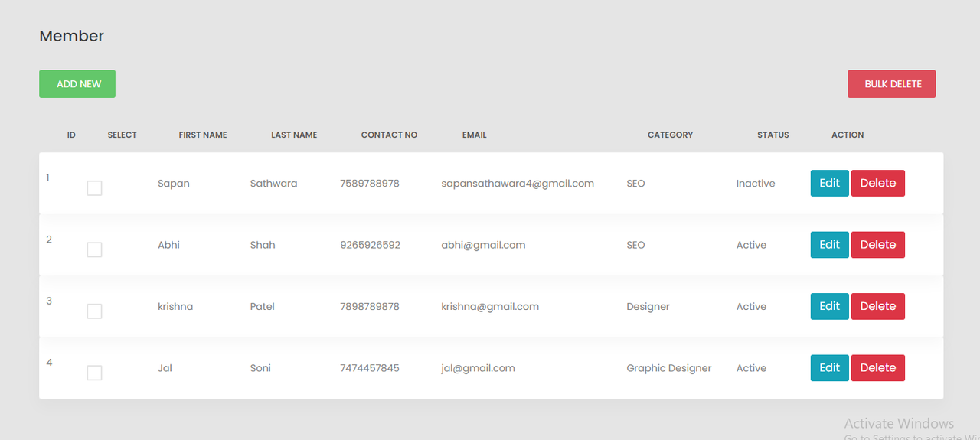Click the STATUS column header

tap(773, 135)
